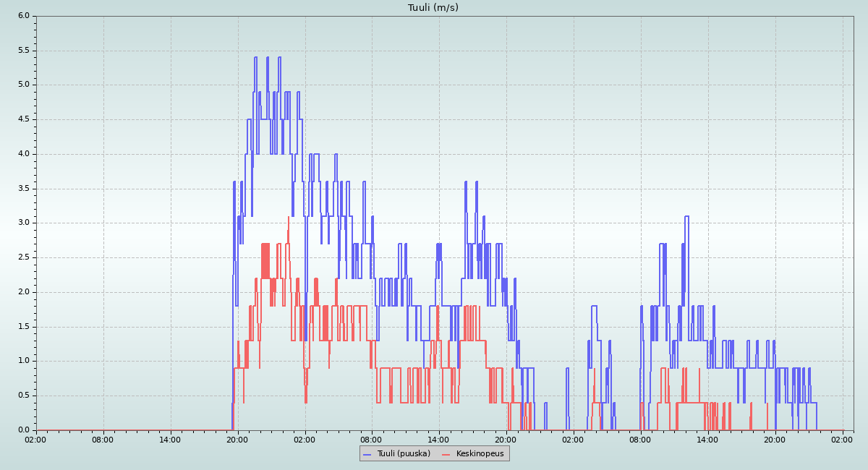
Task: Click the chart title Tuuli (m/s)
Action: (x=433, y=8)
